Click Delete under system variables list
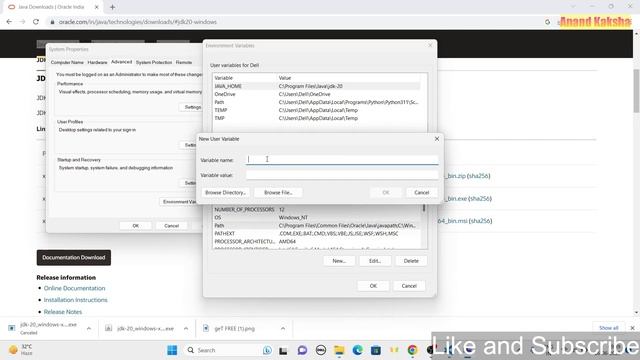Viewport: 640px width, 360px height. [x=411, y=261]
